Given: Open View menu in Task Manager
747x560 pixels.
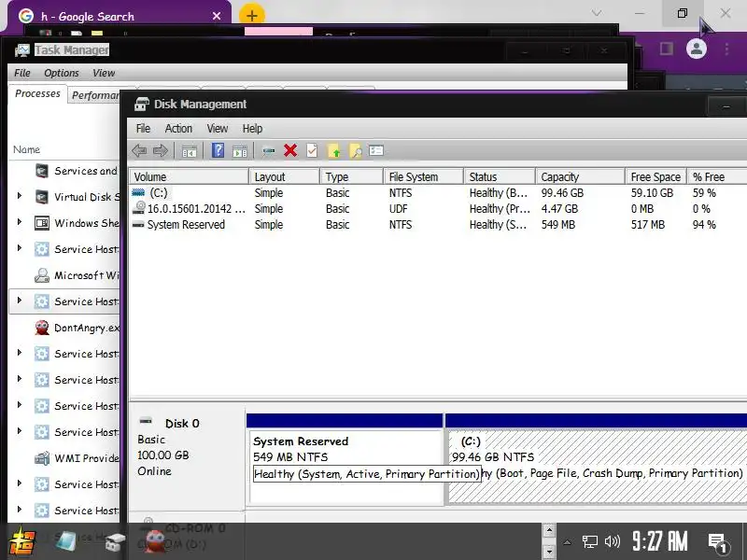Looking at the screenshot, I should 104,73.
